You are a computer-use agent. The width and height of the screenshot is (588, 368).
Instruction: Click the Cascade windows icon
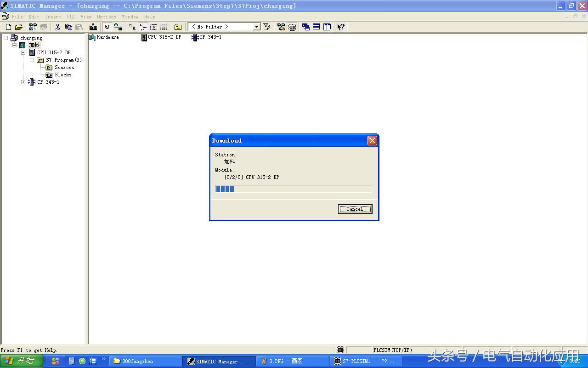pos(306,27)
